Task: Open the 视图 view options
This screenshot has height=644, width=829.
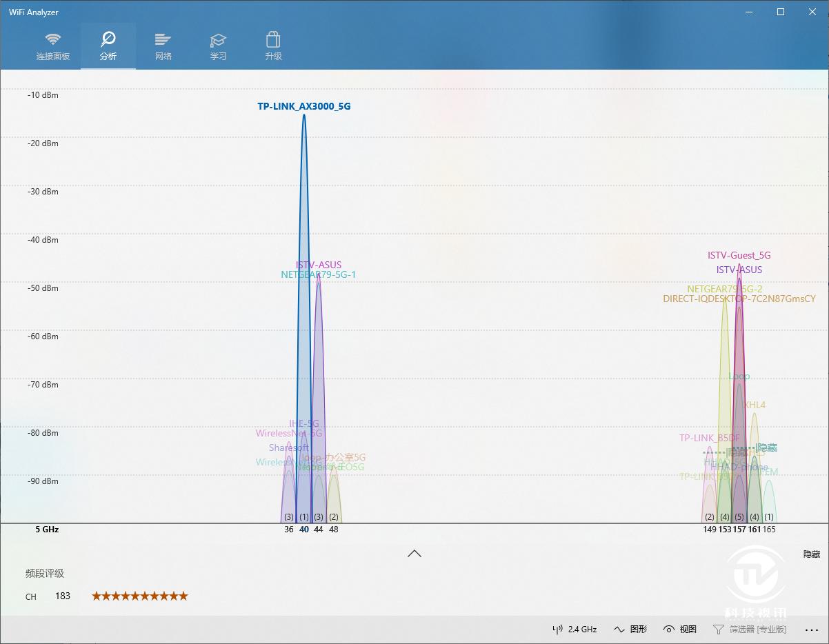Action: 680,630
